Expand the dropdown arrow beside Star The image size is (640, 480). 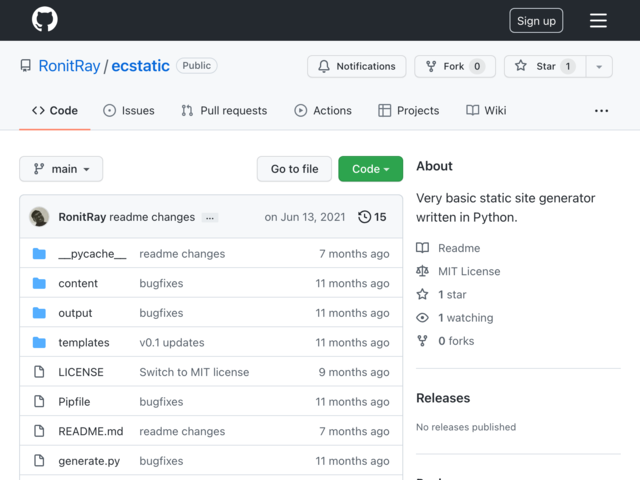click(599, 66)
